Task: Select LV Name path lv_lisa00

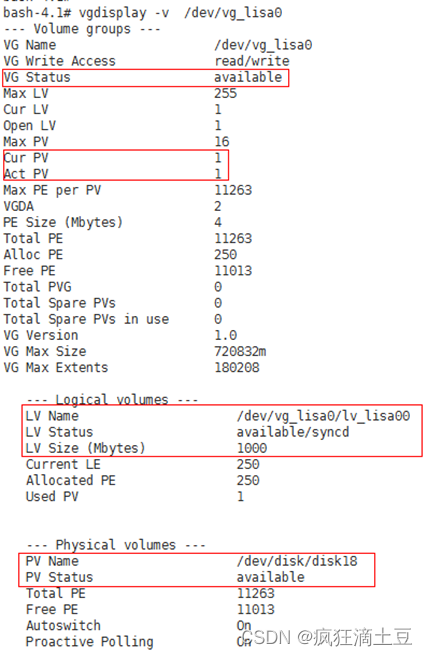Action: point(323,416)
